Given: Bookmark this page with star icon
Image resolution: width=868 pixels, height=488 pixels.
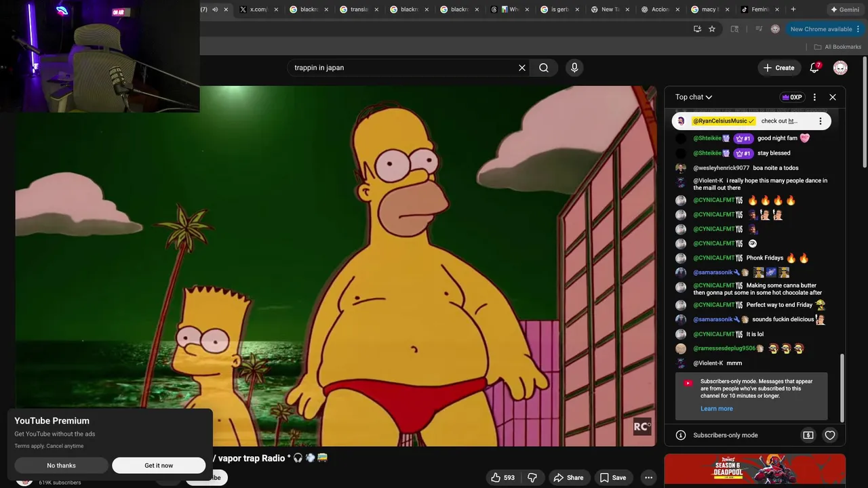Looking at the screenshot, I should pyautogui.click(x=712, y=29).
